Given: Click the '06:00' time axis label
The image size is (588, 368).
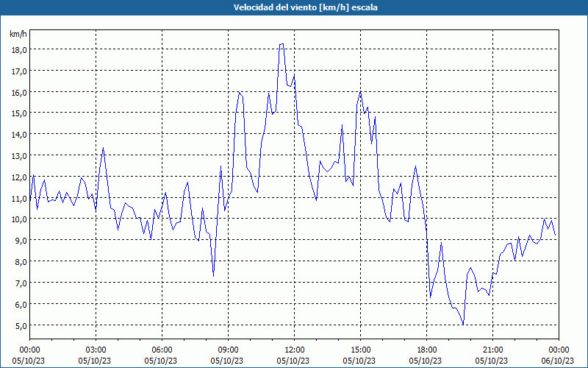Looking at the screenshot, I should (x=162, y=350).
